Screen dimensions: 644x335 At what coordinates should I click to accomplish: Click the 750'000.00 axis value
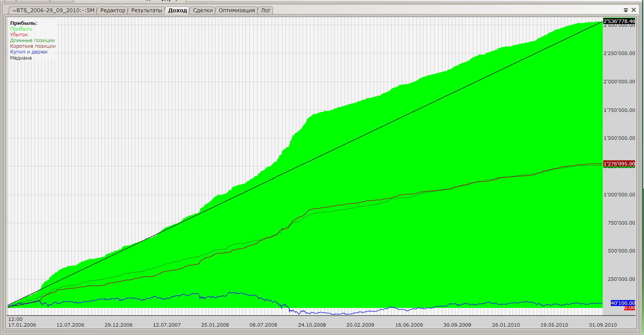pyautogui.click(x=621, y=223)
